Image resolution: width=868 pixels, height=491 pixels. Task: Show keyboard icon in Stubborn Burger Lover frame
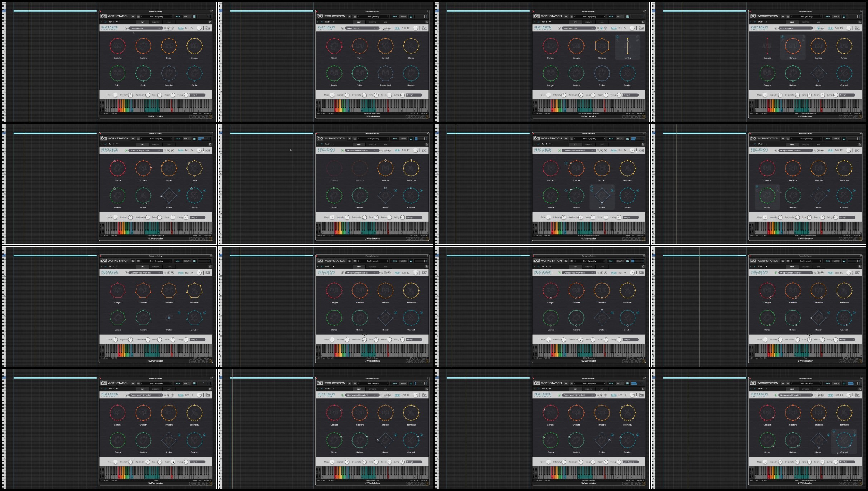pyautogui.click(x=194, y=139)
